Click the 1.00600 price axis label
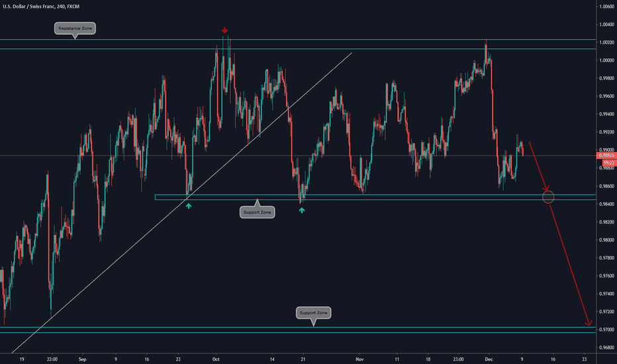This screenshot has width=617, height=364. [x=605, y=7]
